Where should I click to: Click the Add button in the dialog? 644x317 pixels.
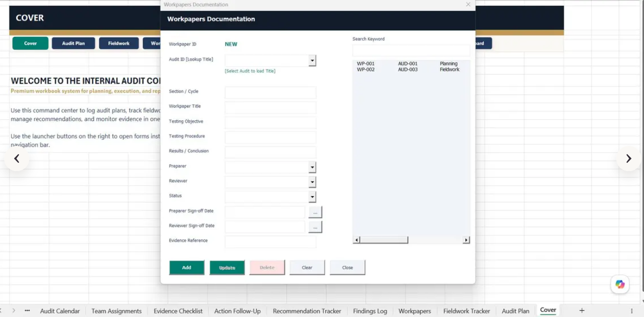[x=187, y=267]
